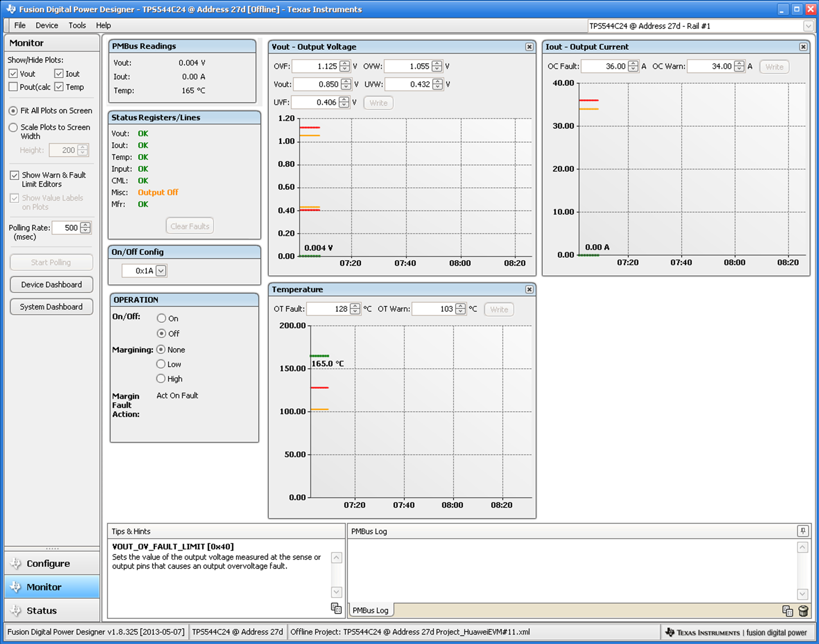
Task: Click the 165.0 °C temperature plot label
Action: point(327,363)
